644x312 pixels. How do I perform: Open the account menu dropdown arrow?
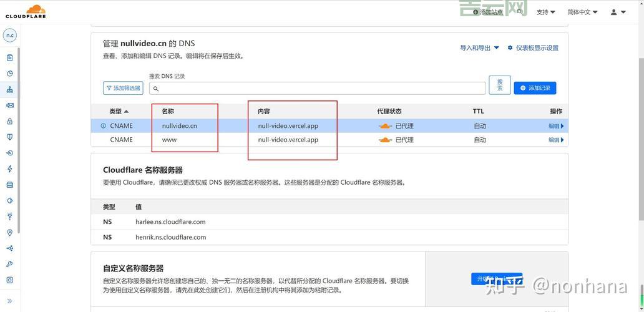click(623, 12)
